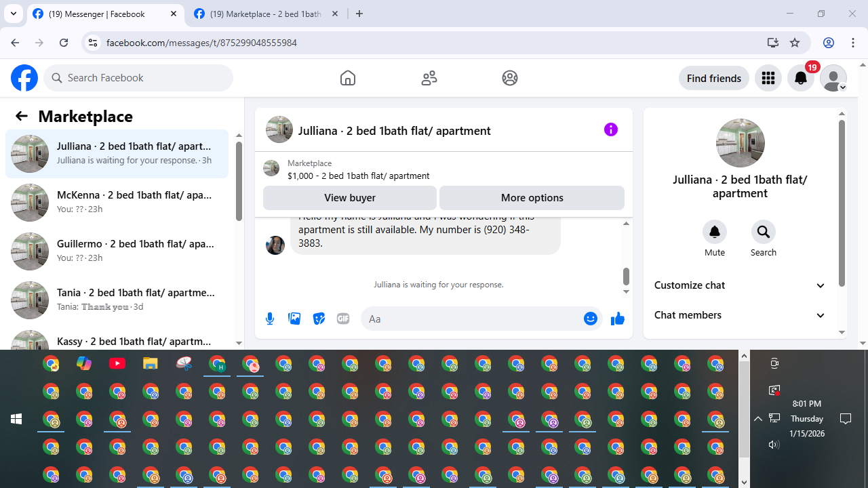Open File Explorer from the taskbar
The width and height of the screenshot is (868, 488).
(151, 364)
